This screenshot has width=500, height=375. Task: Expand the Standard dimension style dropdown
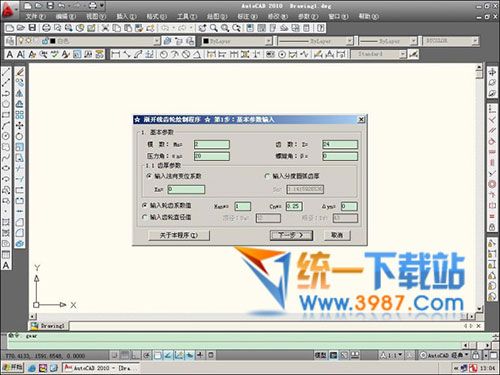pyautogui.click(x=403, y=54)
